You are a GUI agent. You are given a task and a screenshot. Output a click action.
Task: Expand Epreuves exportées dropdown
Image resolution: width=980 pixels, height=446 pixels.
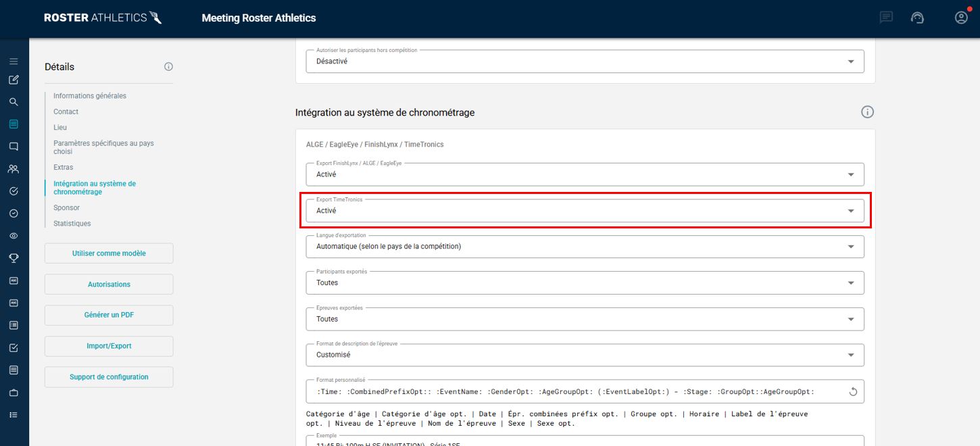585,319
